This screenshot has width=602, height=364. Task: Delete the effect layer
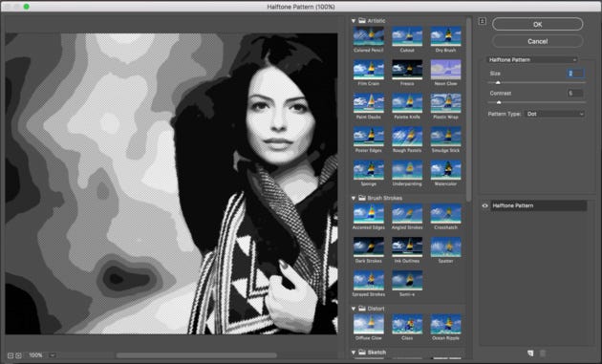(543, 353)
